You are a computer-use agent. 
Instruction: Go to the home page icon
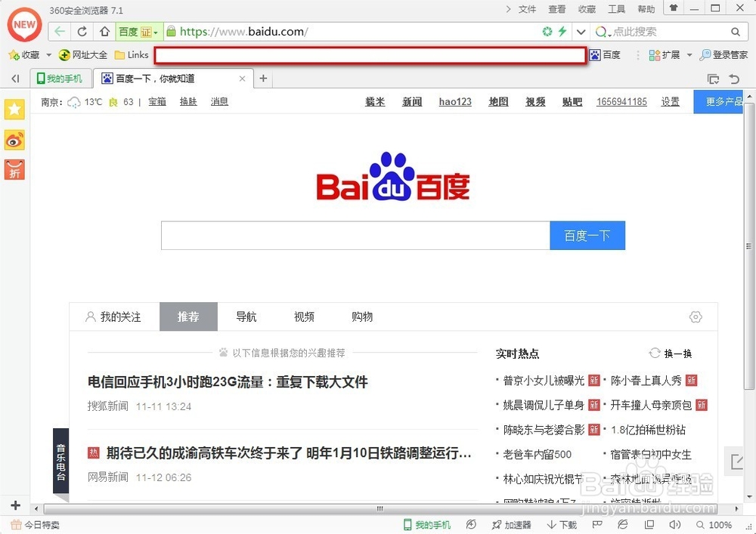(x=104, y=32)
